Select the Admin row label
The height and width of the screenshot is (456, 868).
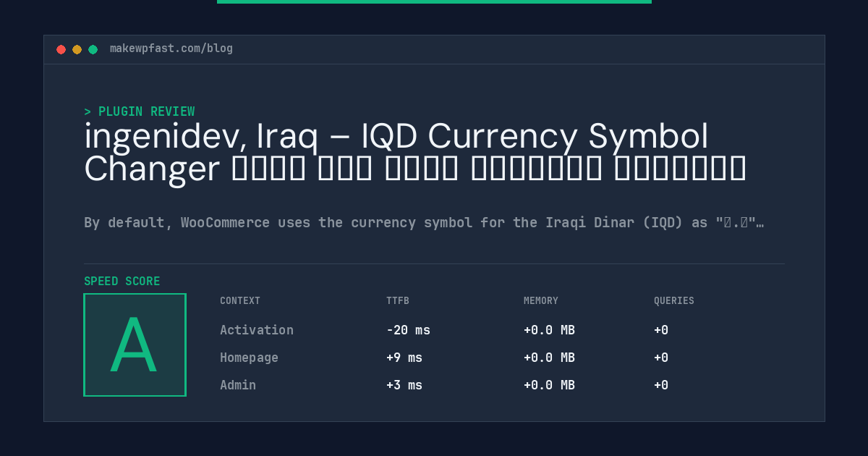pyautogui.click(x=238, y=385)
